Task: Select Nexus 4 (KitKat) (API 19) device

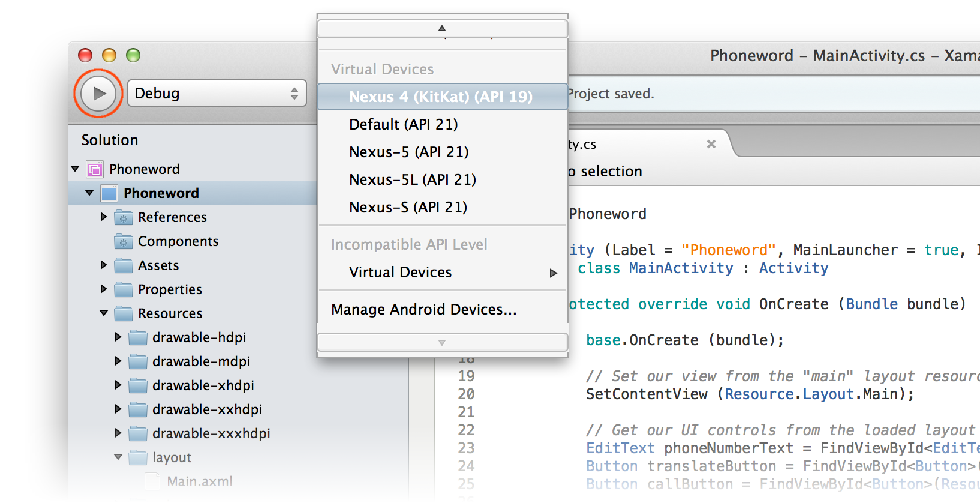Action: click(x=440, y=97)
